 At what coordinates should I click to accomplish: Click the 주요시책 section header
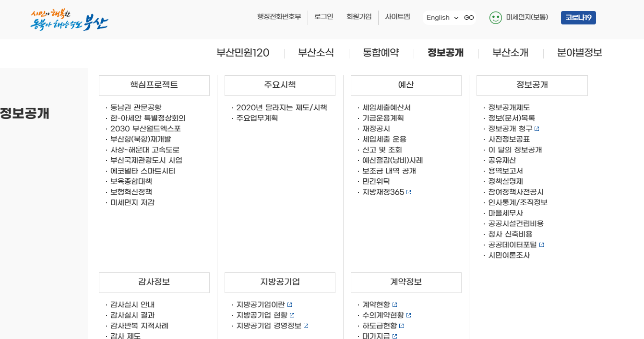pos(280,85)
